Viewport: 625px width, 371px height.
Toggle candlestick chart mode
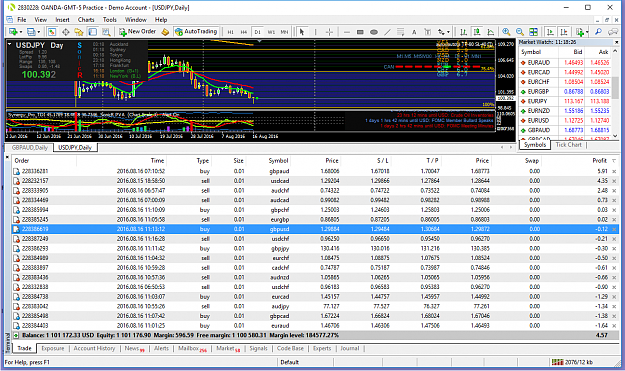coord(477,32)
